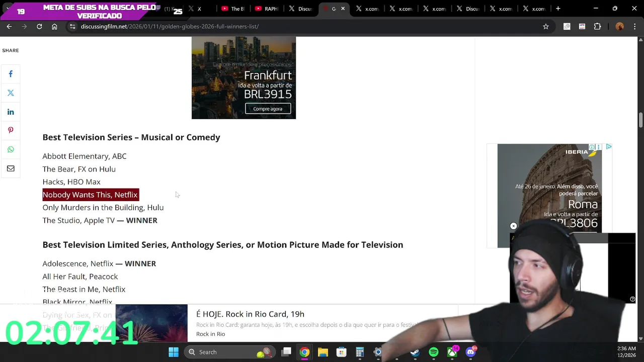Viewport: 644px width, 362px height.
Task: Click 'Best Television Series – Musical or Comedy' heading
Action: point(131,137)
